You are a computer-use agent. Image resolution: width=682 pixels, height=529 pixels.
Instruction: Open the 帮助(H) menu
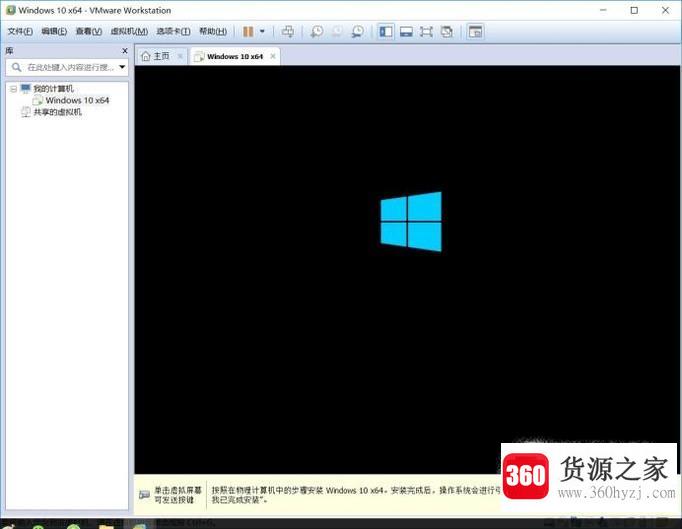coord(213,31)
